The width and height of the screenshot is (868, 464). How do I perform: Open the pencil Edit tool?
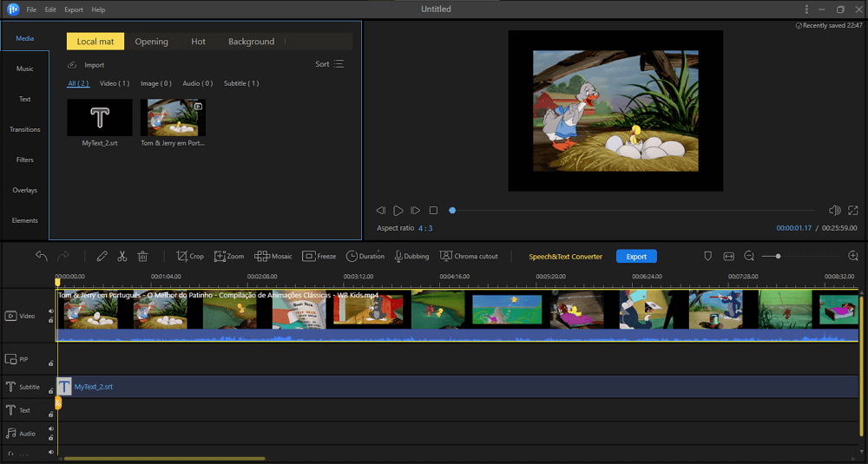[x=102, y=256]
